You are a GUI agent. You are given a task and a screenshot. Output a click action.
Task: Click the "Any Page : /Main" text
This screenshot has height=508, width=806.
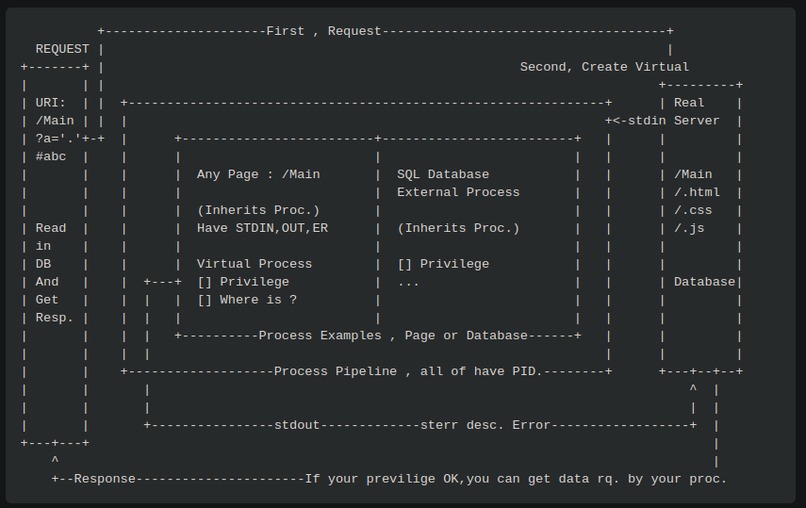(x=258, y=175)
